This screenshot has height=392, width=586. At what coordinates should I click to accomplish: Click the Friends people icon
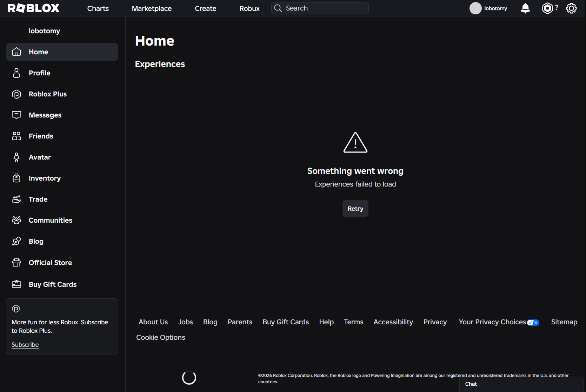(16, 136)
